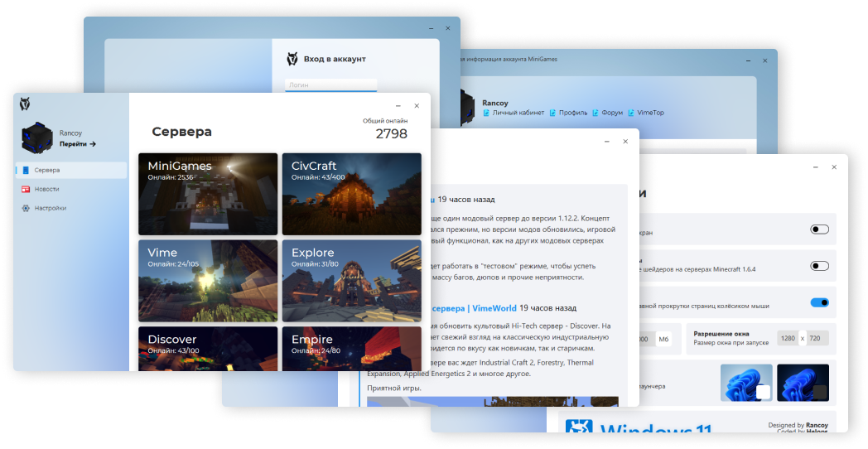Click the Настройки gear icon
The image size is (868, 449).
26,208
